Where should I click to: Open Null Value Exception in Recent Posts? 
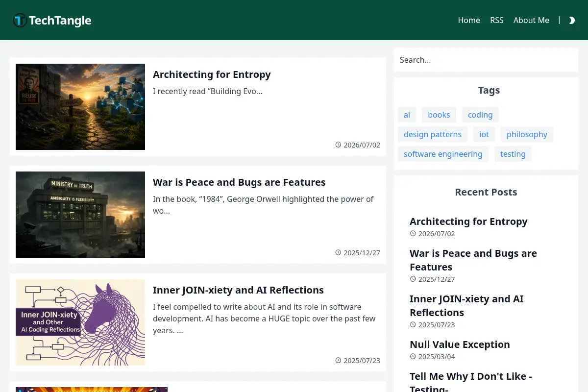[x=460, y=344]
